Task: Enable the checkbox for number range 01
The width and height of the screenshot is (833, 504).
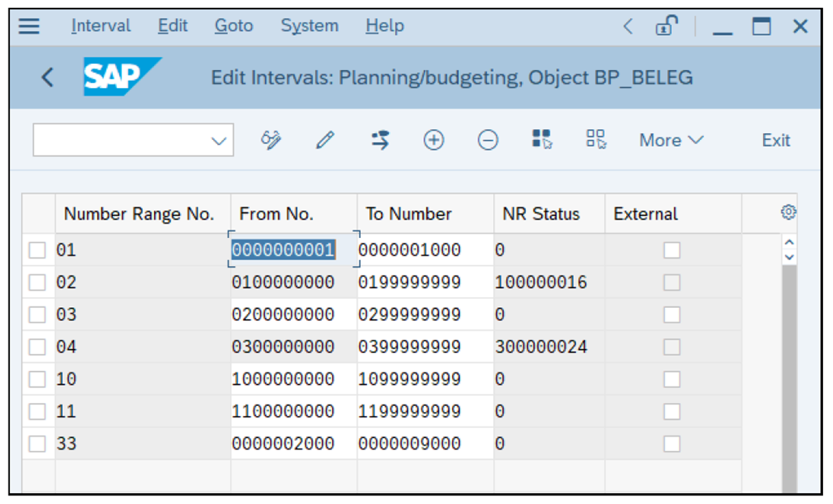Action: (37, 249)
